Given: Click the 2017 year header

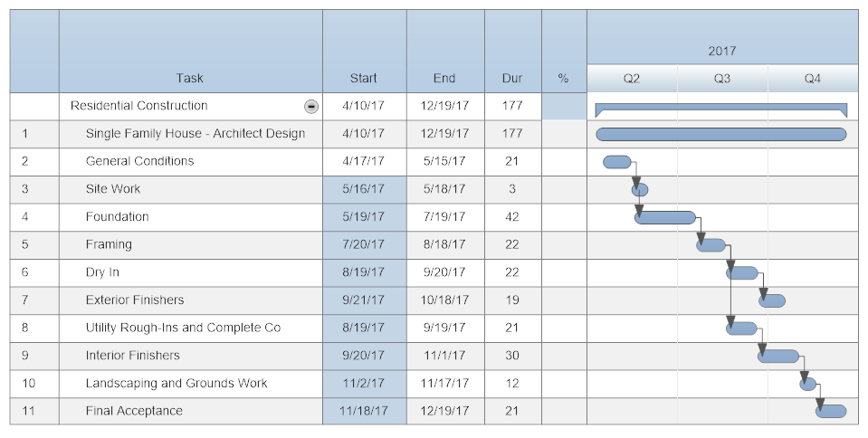Looking at the screenshot, I should pos(721,52).
